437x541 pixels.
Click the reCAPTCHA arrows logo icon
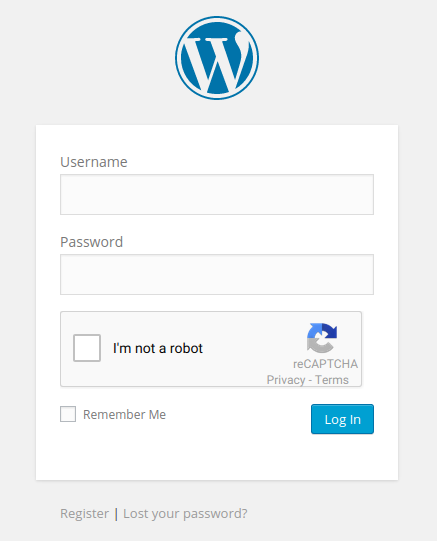322,338
